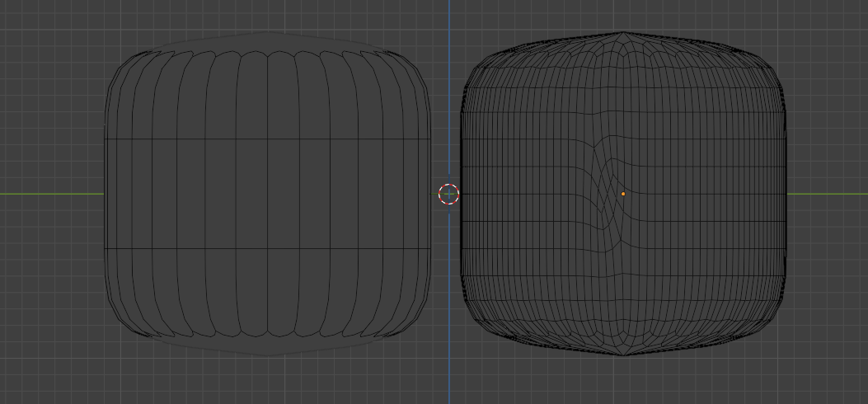Viewport: 868px width, 404px height.
Task: Click scalloped bottom edge arcs of low-density mesh
Action: click(268, 334)
